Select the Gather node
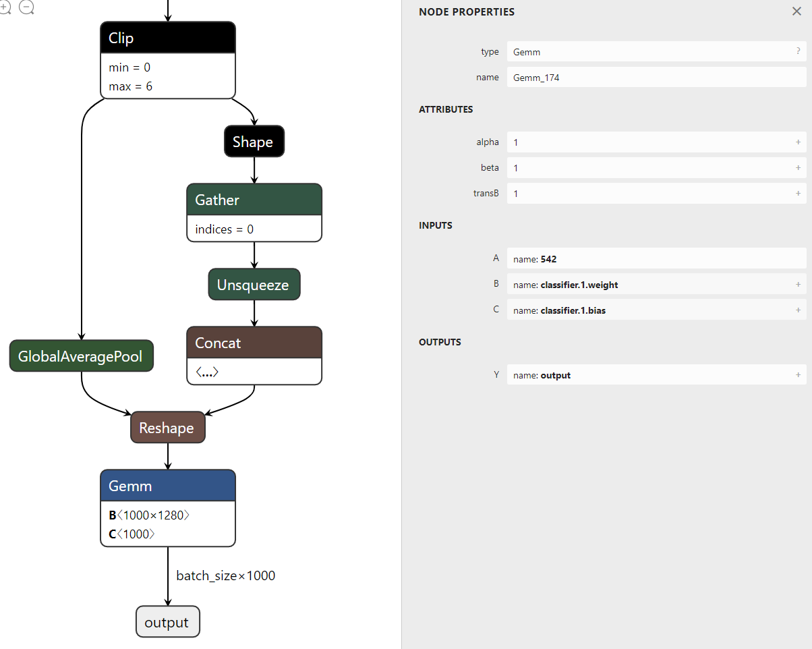812x649 pixels. click(254, 200)
